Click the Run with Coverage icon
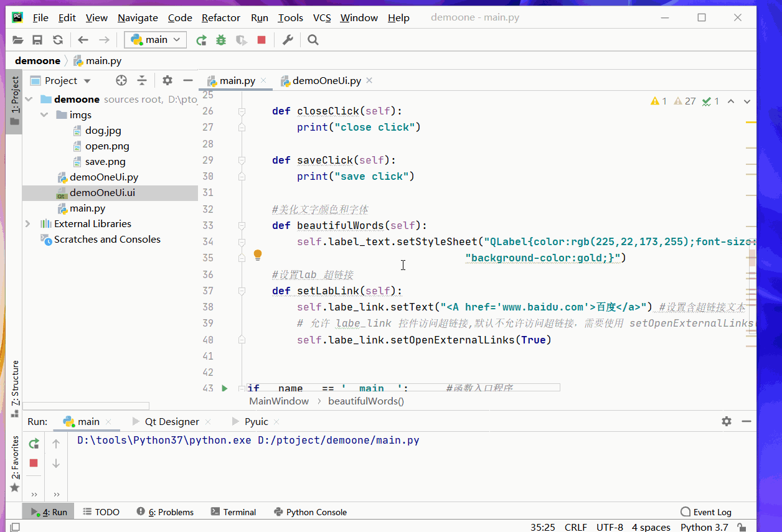This screenshot has width=782, height=532. pos(242,40)
